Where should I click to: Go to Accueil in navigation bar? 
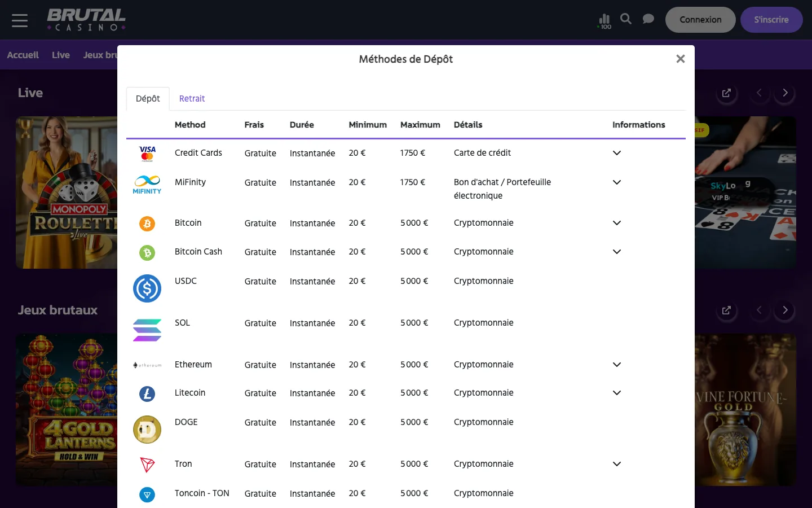click(23, 55)
